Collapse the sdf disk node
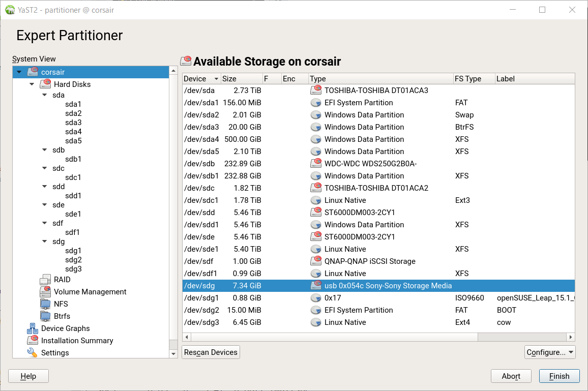The image size is (588, 391). coord(45,223)
